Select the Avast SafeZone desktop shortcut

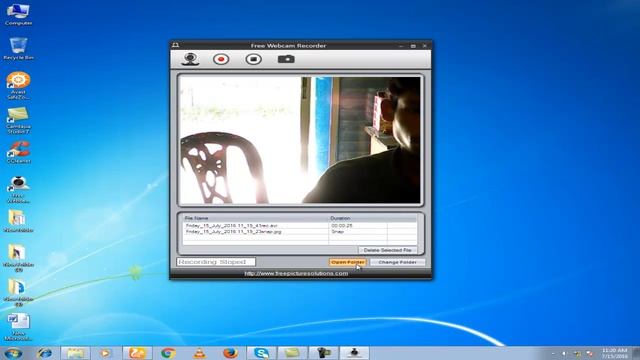click(18, 86)
